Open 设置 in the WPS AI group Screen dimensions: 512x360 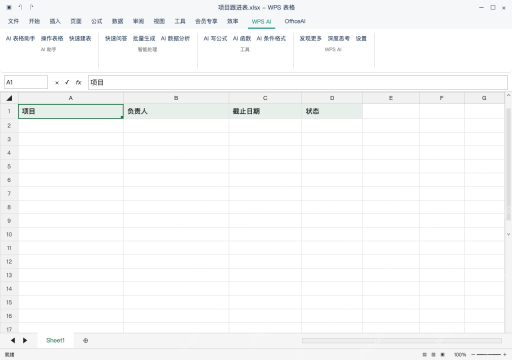pyautogui.click(x=361, y=39)
